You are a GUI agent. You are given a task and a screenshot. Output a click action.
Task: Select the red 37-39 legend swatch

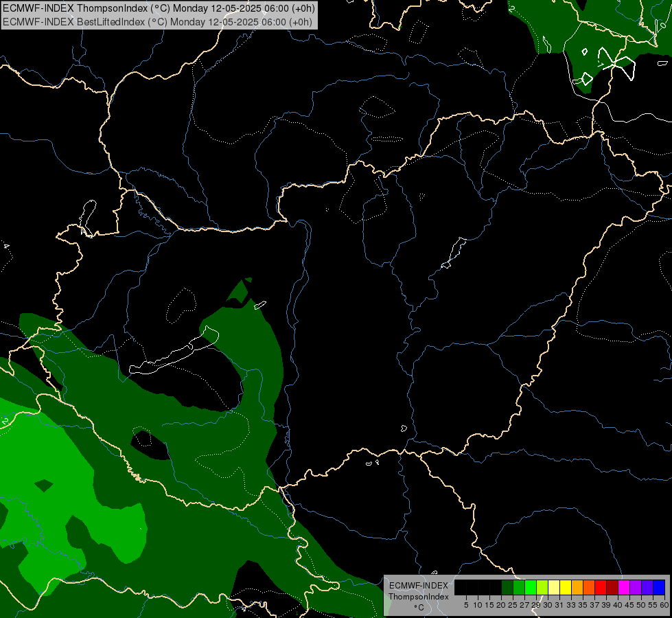point(601,587)
